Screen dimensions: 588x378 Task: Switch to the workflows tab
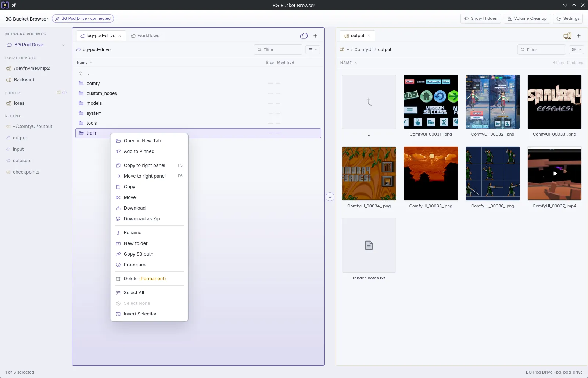pos(145,36)
